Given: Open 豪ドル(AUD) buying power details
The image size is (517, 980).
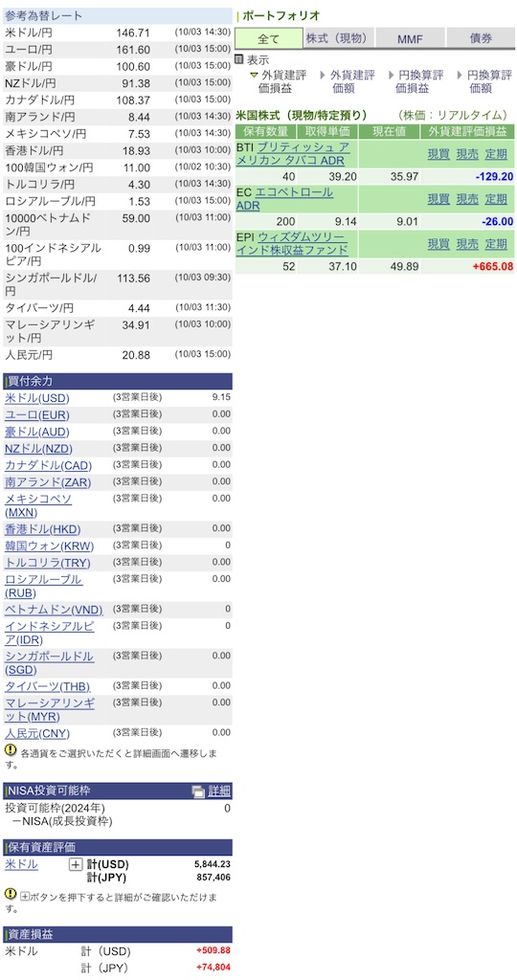Looking at the screenshot, I should click(x=37, y=433).
